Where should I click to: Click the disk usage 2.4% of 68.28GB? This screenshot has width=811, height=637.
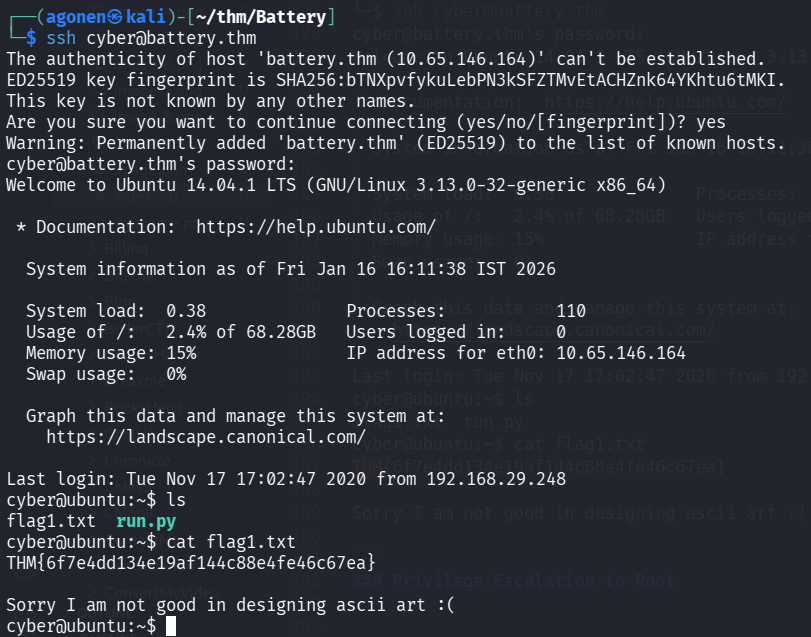(241, 332)
